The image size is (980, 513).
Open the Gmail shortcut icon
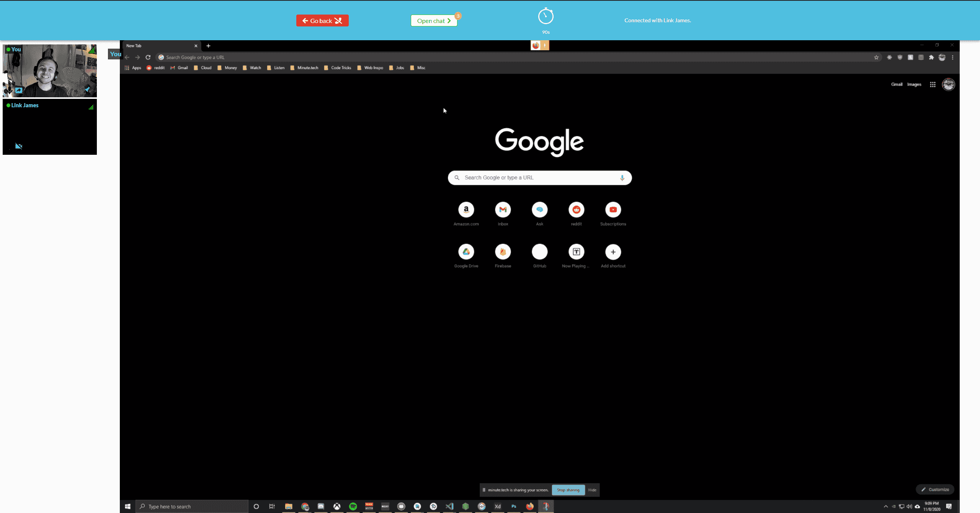503,209
